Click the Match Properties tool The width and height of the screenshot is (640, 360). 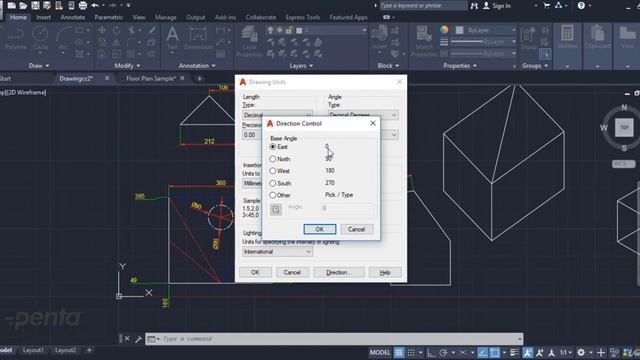[x=424, y=41]
